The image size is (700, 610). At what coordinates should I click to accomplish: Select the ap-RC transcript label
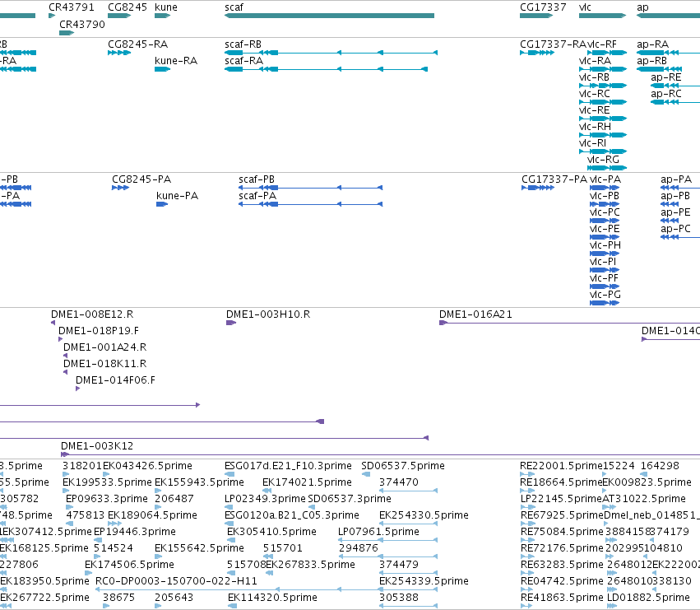coord(666,94)
